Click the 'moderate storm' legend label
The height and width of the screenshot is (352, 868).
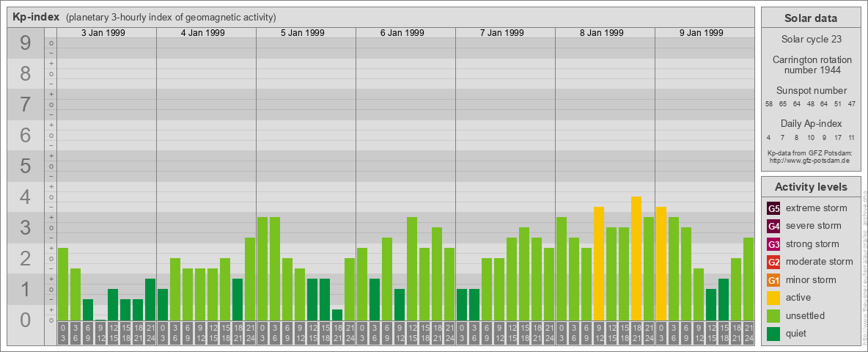click(820, 262)
